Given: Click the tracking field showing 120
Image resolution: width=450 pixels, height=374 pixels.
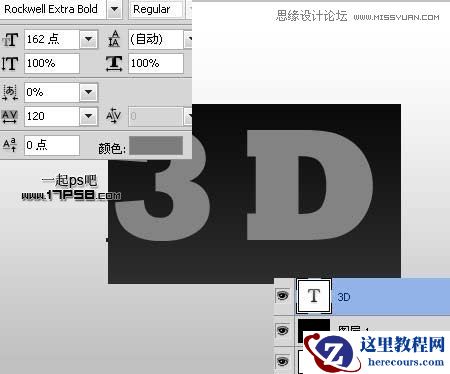Looking at the screenshot, I should pyautogui.click(x=52, y=116).
